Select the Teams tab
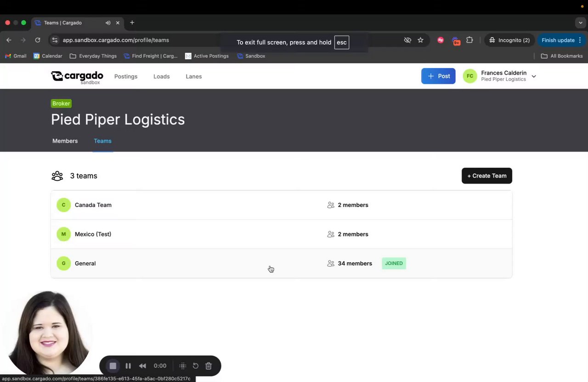588x382 pixels. click(x=102, y=141)
